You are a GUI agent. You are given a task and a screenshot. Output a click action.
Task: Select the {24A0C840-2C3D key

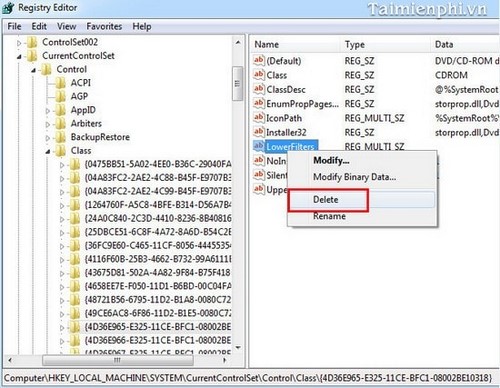[x=158, y=219]
